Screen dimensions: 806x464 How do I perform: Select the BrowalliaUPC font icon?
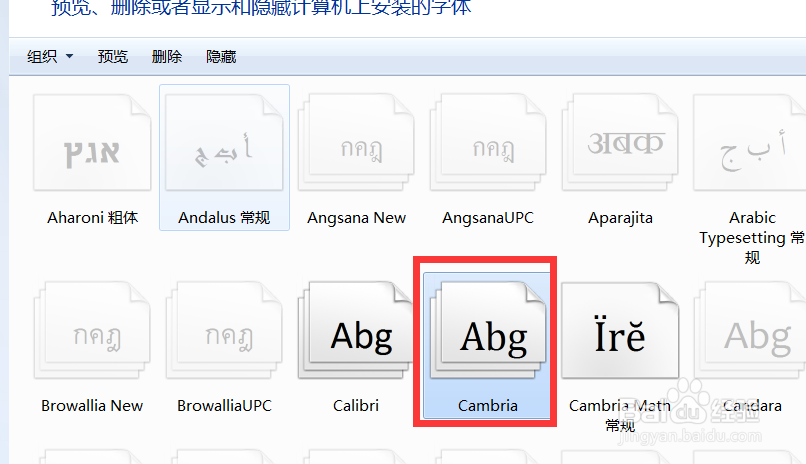pyautogui.click(x=224, y=330)
